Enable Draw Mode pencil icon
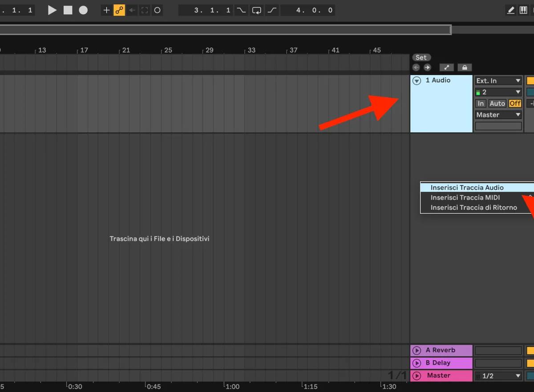534x392 pixels. [x=511, y=10]
